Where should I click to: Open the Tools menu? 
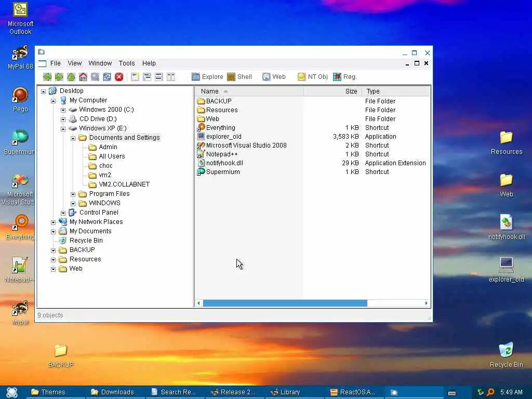[127, 63]
